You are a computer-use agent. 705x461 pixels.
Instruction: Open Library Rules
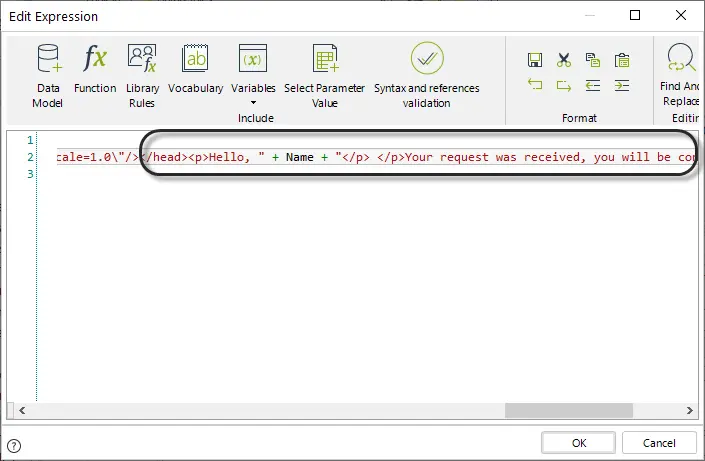pyautogui.click(x=142, y=75)
